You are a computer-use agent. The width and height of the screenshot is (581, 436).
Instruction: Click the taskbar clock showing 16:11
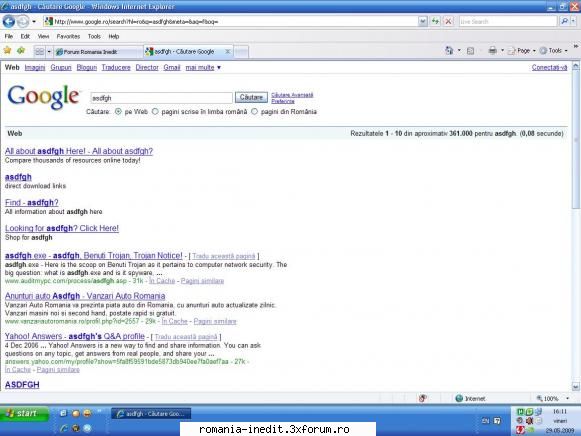point(560,412)
